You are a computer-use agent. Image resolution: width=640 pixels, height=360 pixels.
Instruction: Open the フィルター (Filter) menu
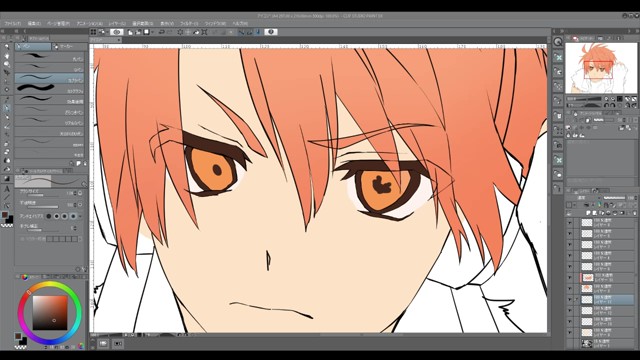189,24
